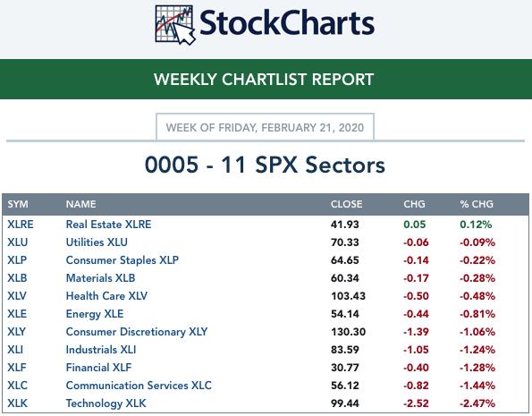532x416 pixels.
Task: Open the Real Estate XLRE name link
Action: click(x=108, y=225)
